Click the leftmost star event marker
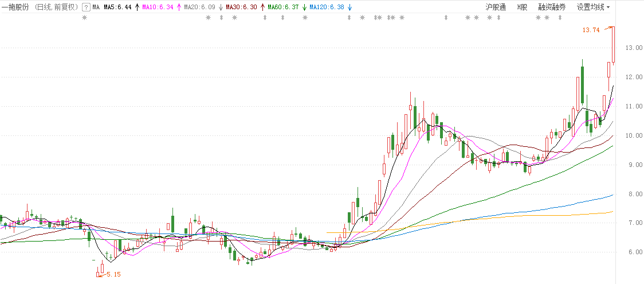Image resolution: width=644 pixels, height=284 pixels. (85, 18)
